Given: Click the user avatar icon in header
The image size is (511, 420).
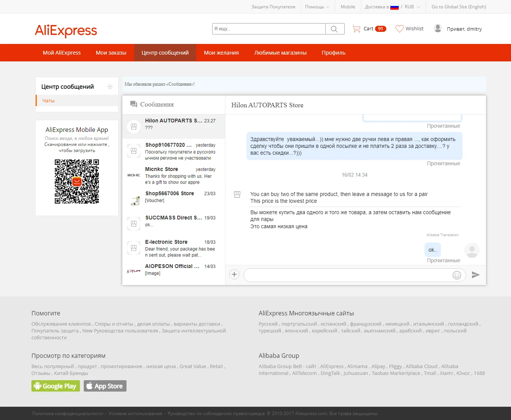Looking at the screenshot, I should [438, 28].
